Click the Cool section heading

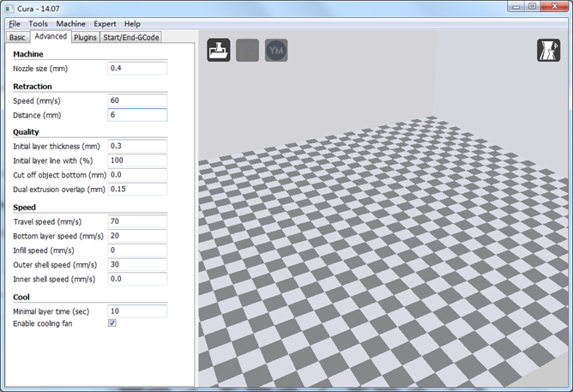click(x=21, y=297)
